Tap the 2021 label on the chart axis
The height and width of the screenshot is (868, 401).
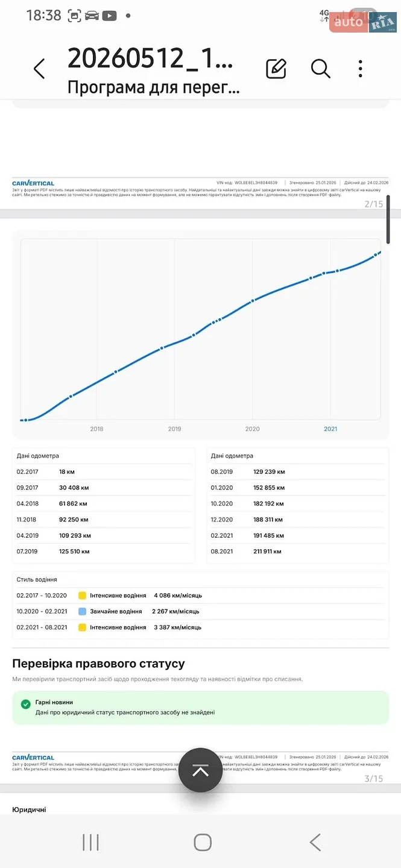(330, 429)
